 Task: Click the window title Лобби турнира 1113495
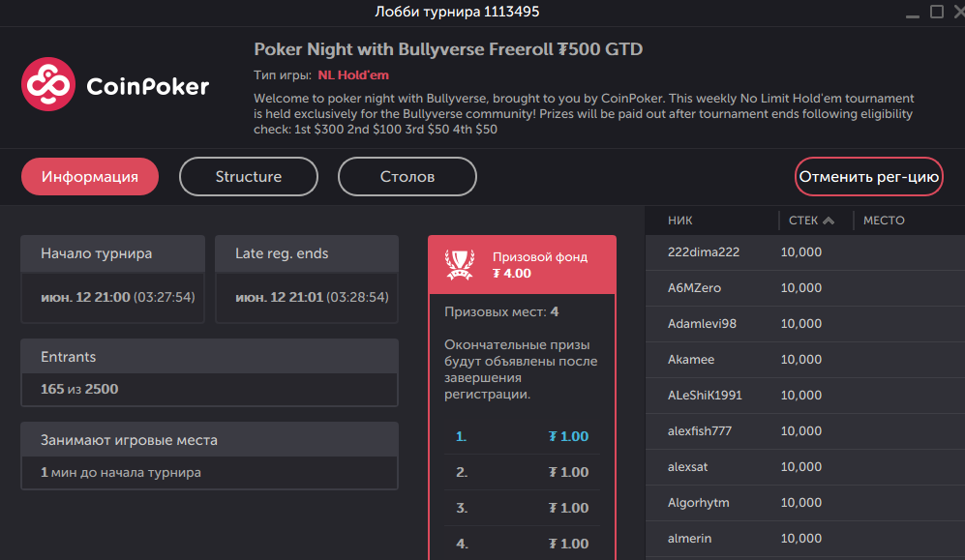coord(457,12)
